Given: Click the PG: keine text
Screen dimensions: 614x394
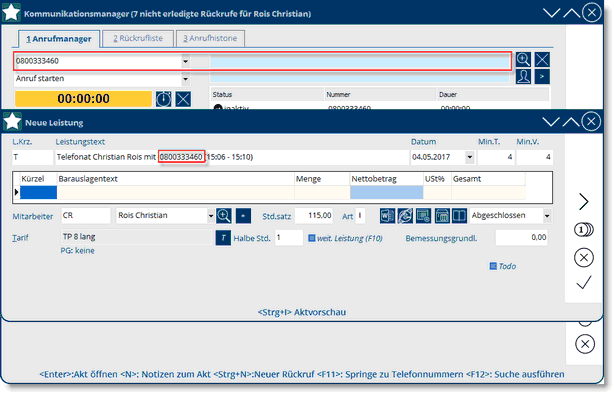Looking at the screenshot, I should click(x=77, y=251).
